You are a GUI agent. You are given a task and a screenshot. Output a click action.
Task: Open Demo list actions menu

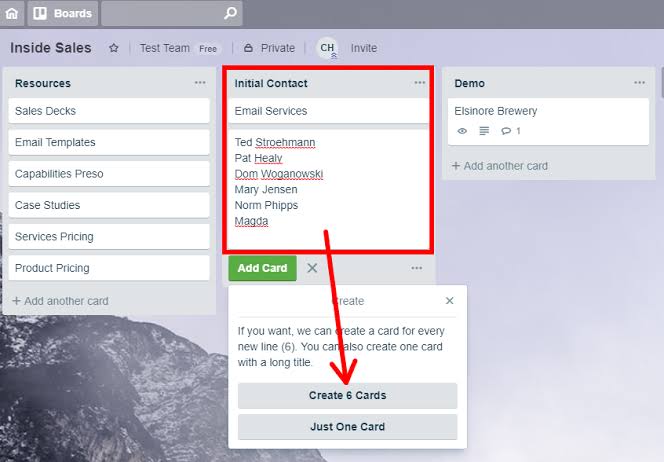pyautogui.click(x=639, y=83)
